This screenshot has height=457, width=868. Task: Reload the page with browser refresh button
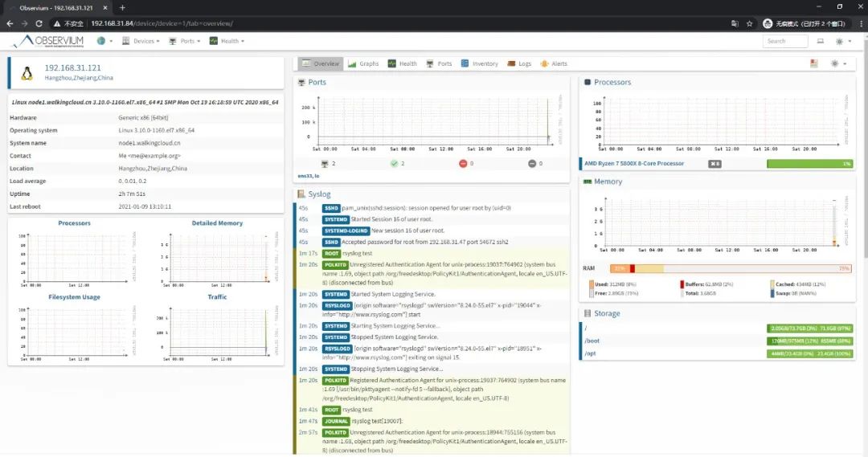(39, 24)
